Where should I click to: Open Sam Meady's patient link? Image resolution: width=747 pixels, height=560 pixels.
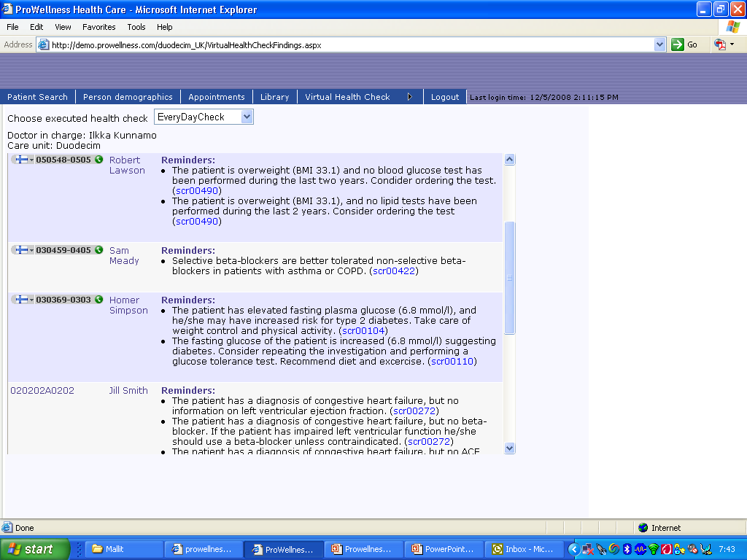pos(124,256)
